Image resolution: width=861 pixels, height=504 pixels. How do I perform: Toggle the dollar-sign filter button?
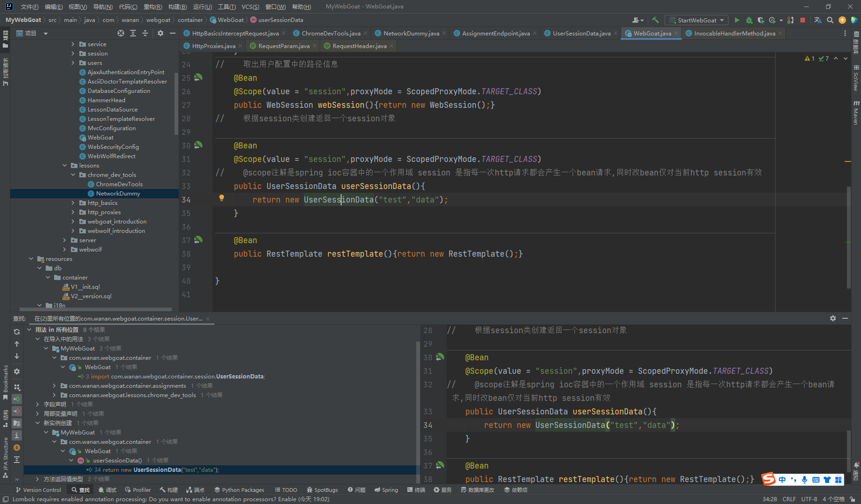click(17, 448)
